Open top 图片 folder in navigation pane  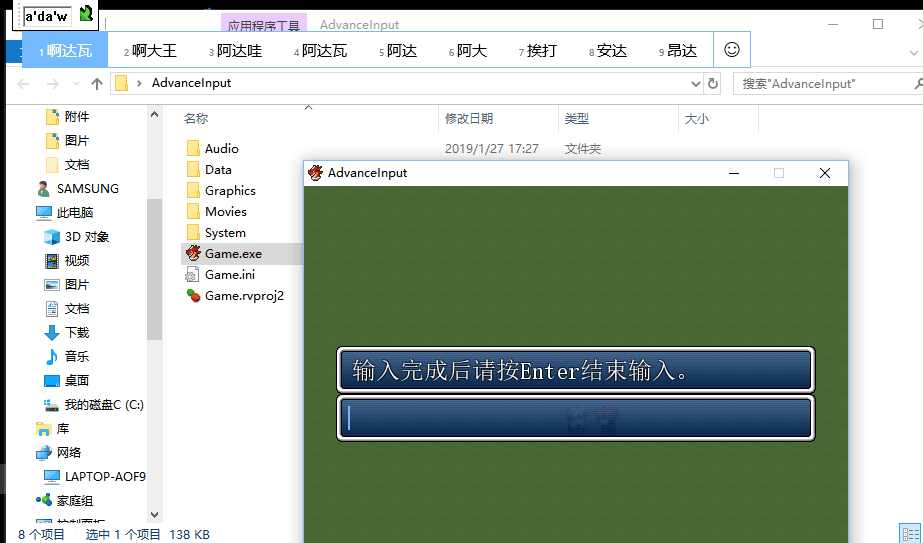click(x=77, y=141)
